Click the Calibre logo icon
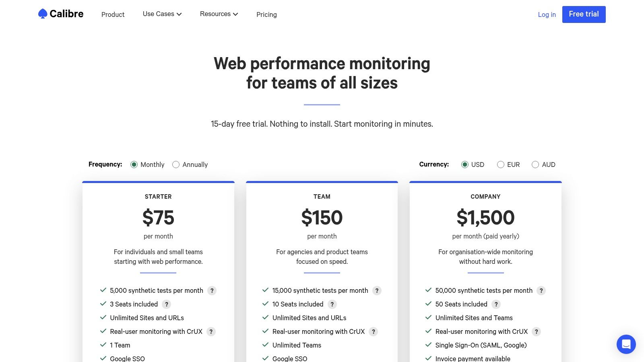The image size is (644, 362). [x=43, y=14]
